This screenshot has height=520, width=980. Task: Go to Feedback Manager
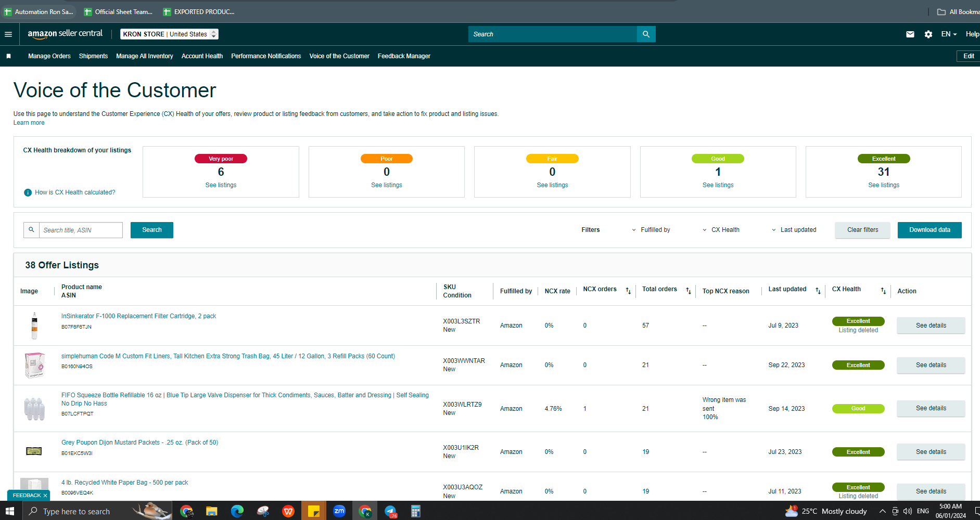tap(404, 56)
